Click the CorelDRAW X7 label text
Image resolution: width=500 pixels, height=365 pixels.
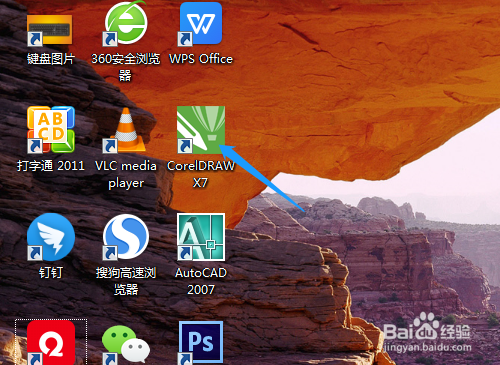point(201,174)
